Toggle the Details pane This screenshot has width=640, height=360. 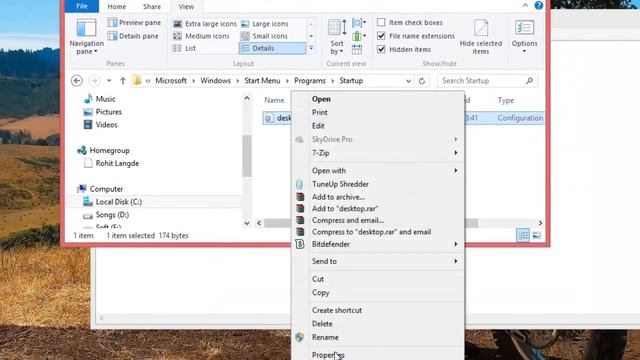133,36
